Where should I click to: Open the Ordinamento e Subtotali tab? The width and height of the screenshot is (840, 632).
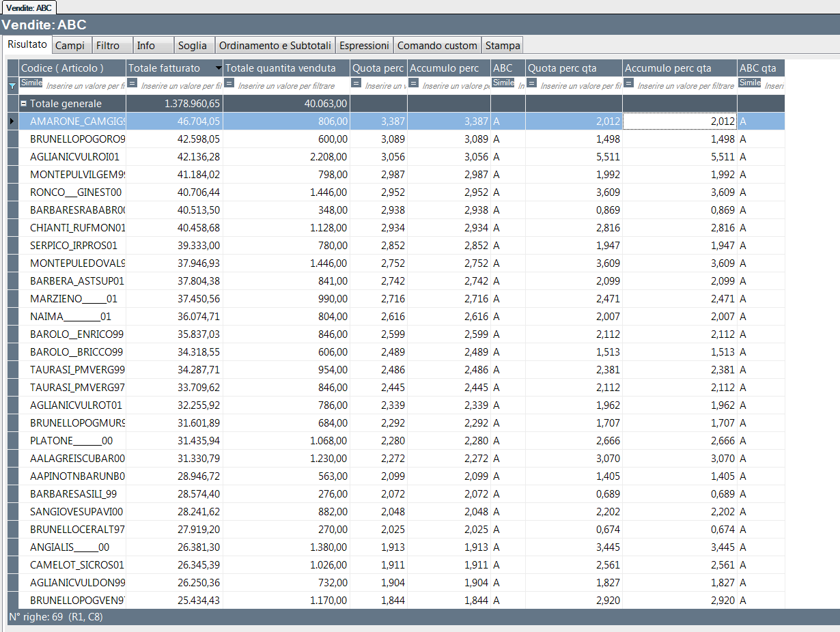[275, 46]
